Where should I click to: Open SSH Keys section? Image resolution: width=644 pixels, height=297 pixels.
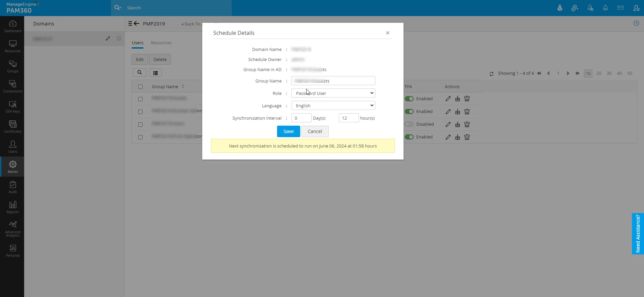point(12,107)
